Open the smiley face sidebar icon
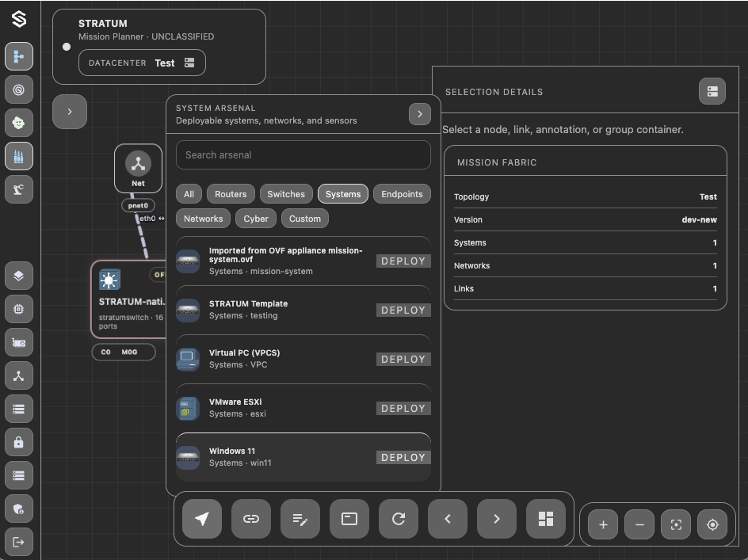748x560 pixels. click(x=18, y=123)
